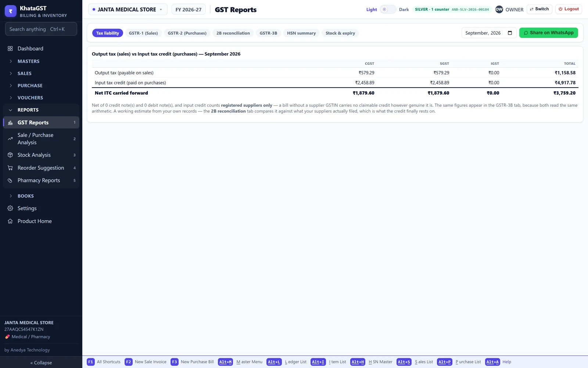The height and width of the screenshot is (368, 588).
Task: Switch to the GSTR-2 (Purchases) tab
Action: 187,33
